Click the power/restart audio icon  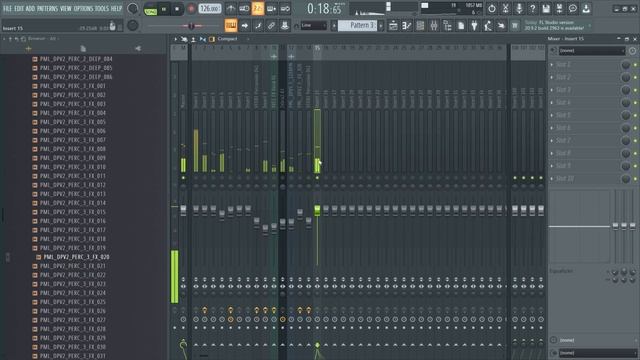492,9
